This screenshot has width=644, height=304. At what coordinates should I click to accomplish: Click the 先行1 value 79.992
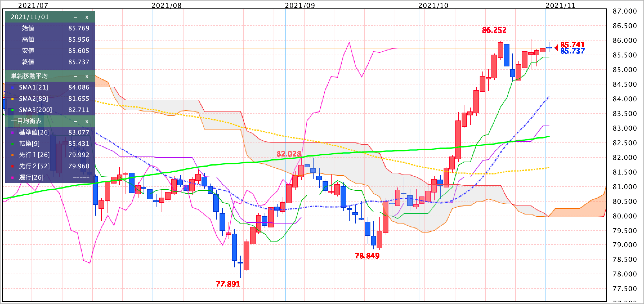79,155
